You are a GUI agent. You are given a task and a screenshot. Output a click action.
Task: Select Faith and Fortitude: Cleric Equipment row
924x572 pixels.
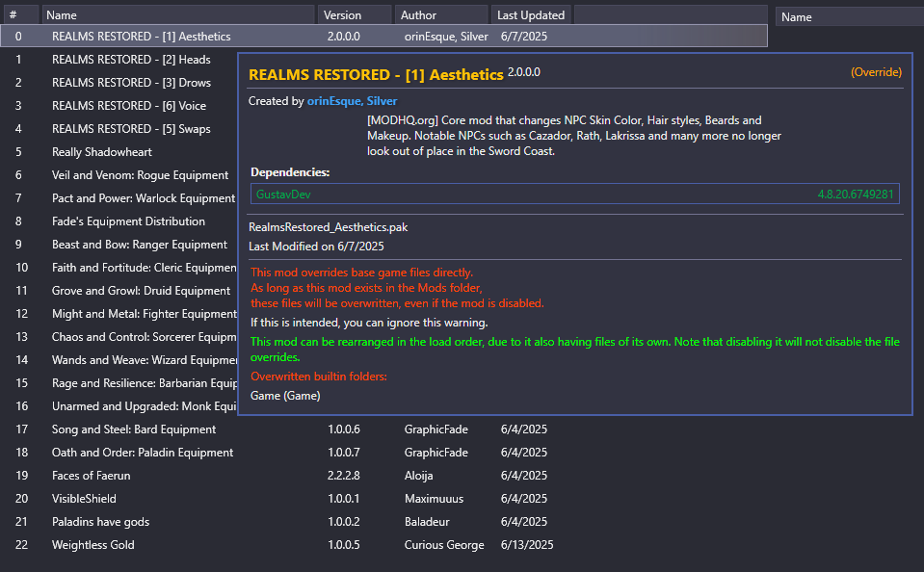point(145,268)
